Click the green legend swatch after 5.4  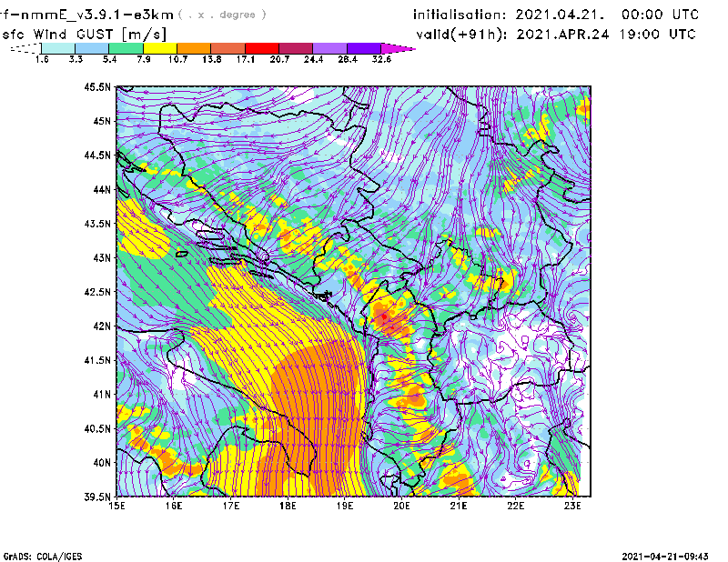(x=126, y=48)
